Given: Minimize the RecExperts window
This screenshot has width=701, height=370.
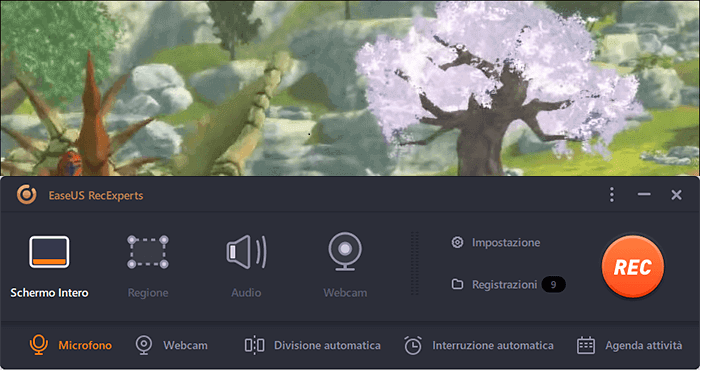Looking at the screenshot, I should 644,194.
